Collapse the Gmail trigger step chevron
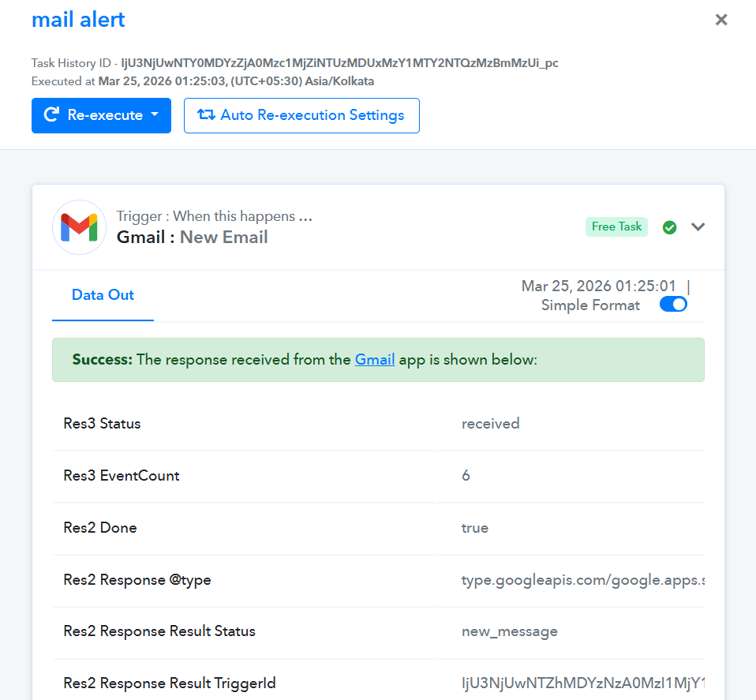The height and width of the screenshot is (700, 756). pyautogui.click(x=698, y=227)
